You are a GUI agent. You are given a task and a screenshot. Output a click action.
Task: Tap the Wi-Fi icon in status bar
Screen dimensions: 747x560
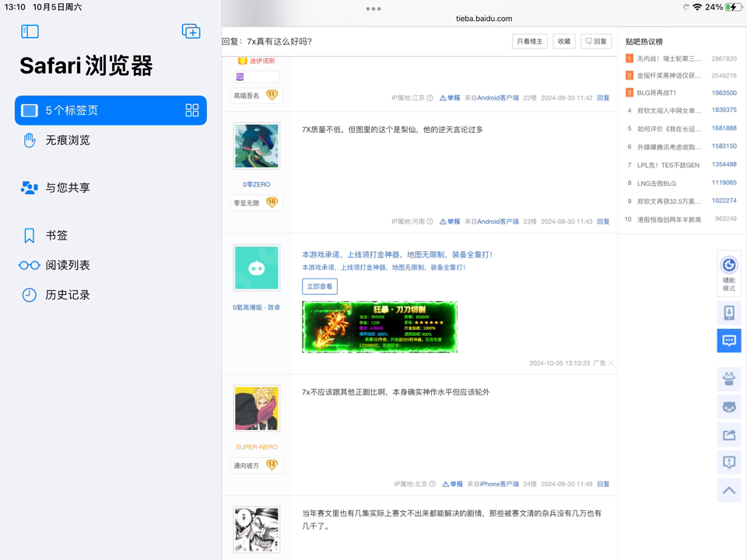pyautogui.click(x=697, y=7)
